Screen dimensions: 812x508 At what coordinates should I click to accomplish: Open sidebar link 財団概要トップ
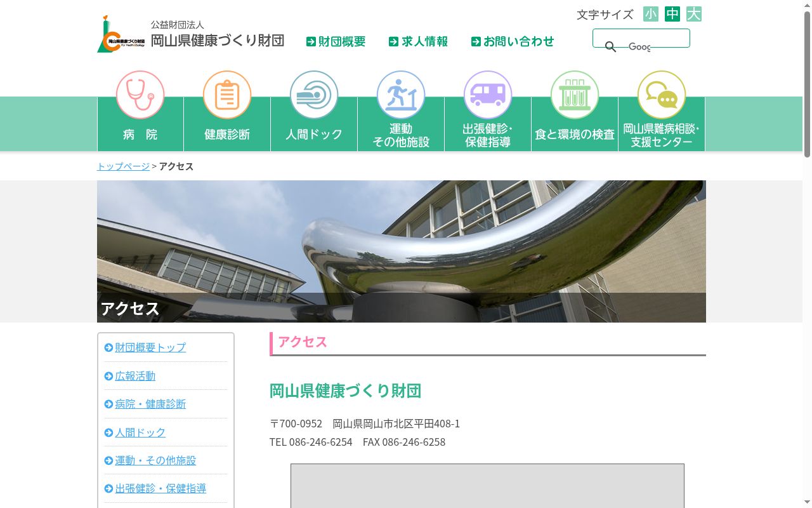click(x=150, y=347)
